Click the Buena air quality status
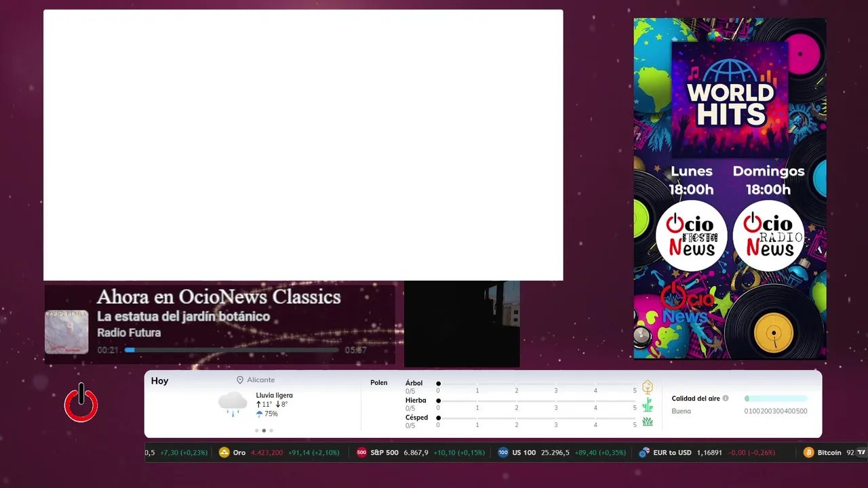 click(x=682, y=411)
